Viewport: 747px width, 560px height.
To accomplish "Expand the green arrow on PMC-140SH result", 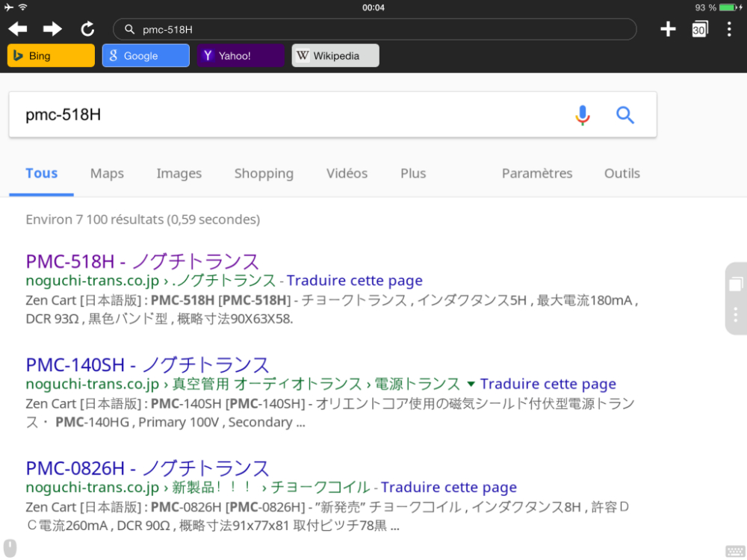I will click(x=471, y=384).
